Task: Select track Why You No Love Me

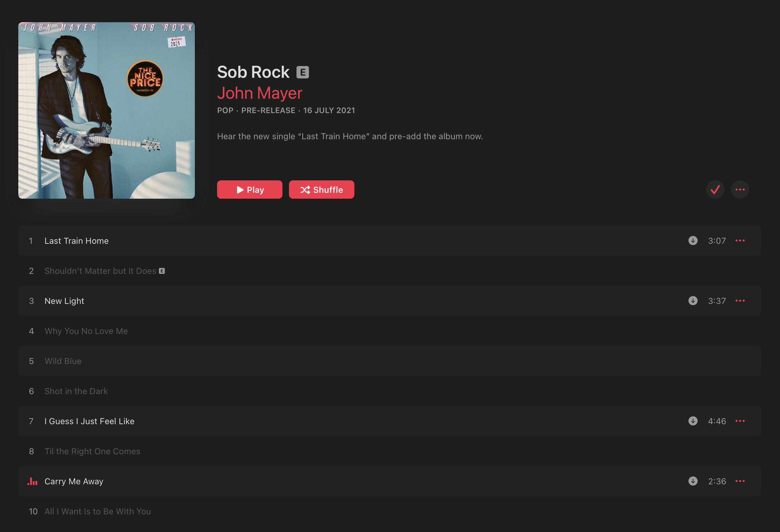Action: [389, 331]
